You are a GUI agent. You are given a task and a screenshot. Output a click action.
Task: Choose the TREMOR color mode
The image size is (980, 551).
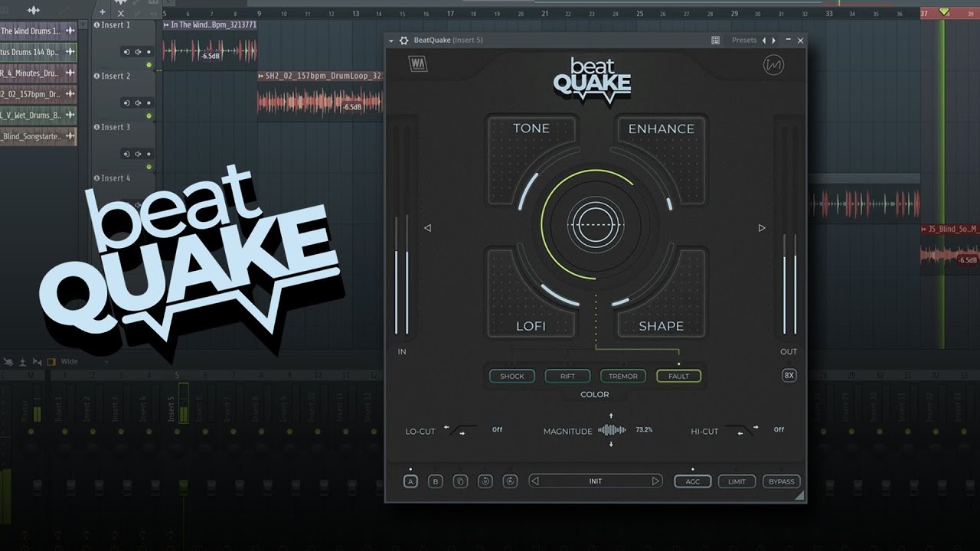tap(623, 376)
